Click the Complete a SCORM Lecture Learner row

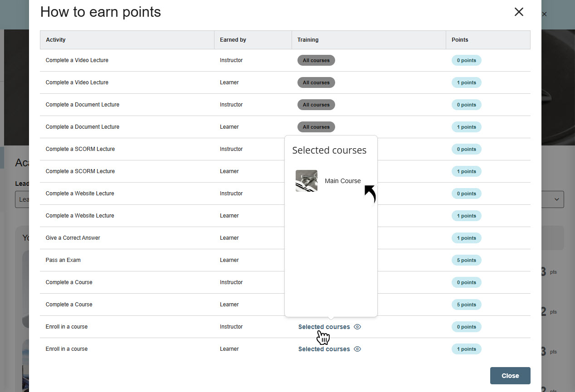(80, 171)
